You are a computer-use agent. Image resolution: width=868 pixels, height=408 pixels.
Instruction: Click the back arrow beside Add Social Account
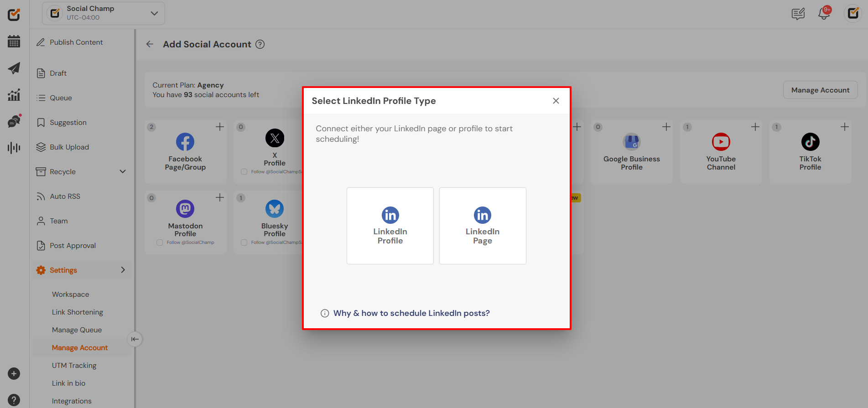150,44
